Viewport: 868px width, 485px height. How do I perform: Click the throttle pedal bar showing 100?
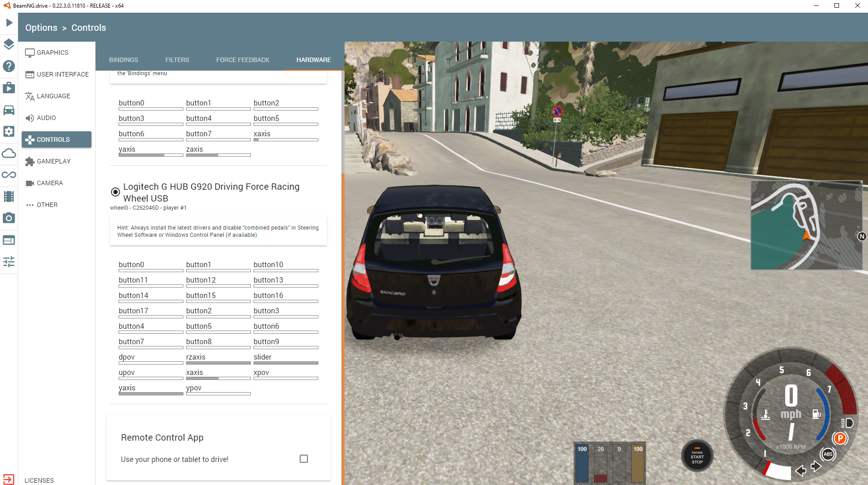[582, 463]
